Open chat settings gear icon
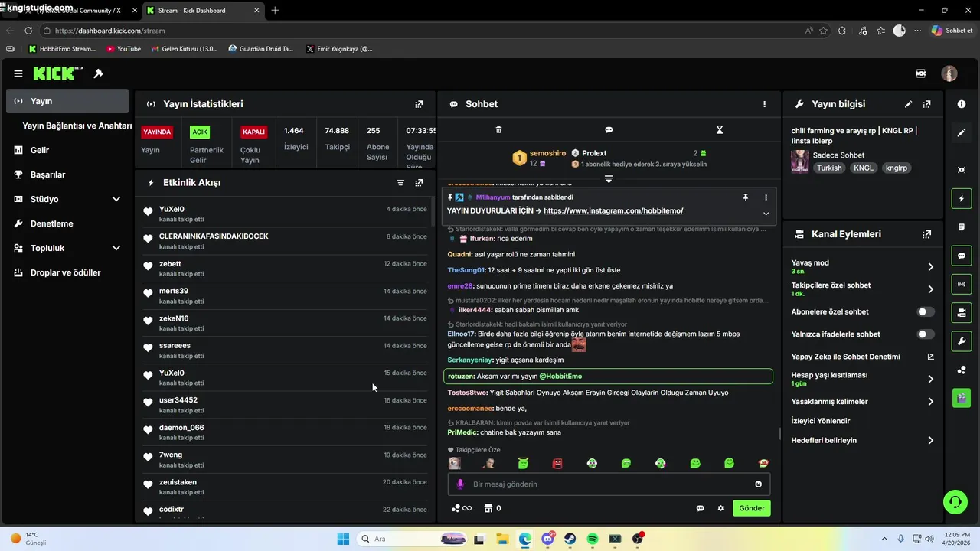980x551 pixels. tap(720, 508)
